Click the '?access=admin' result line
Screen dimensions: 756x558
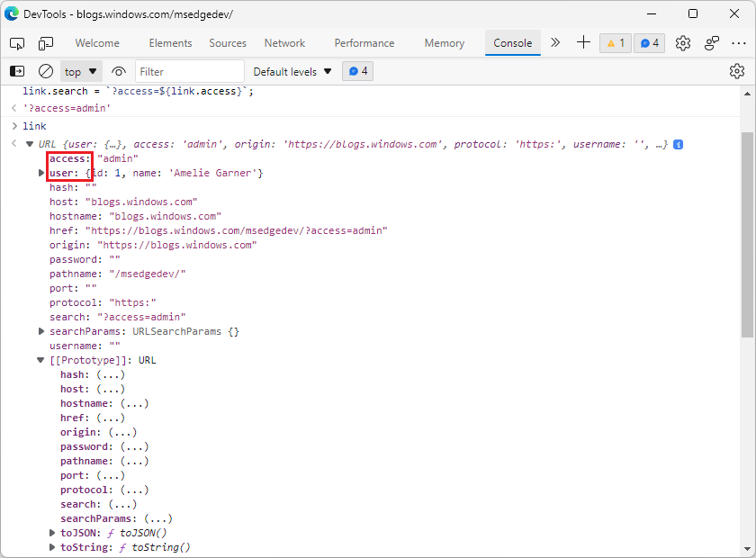click(x=67, y=108)
